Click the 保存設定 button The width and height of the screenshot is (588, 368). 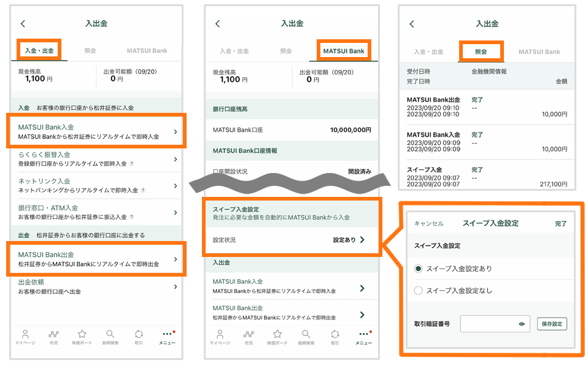(552, 324)
